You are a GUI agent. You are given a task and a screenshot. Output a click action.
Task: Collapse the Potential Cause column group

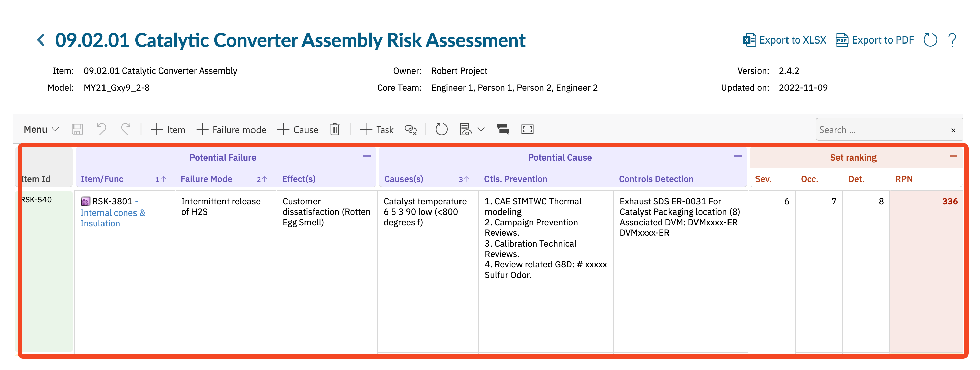pyautogui.click(x=738, y=156)
